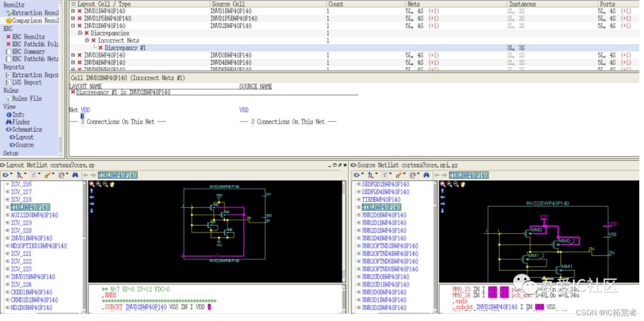Open Schematics view
644x321 pixels.
point(24,129)
